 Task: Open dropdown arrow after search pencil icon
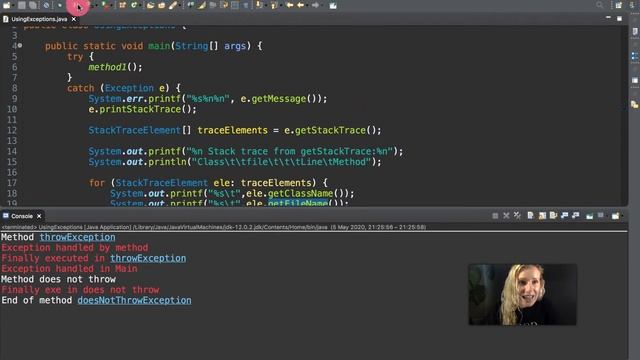179,5
